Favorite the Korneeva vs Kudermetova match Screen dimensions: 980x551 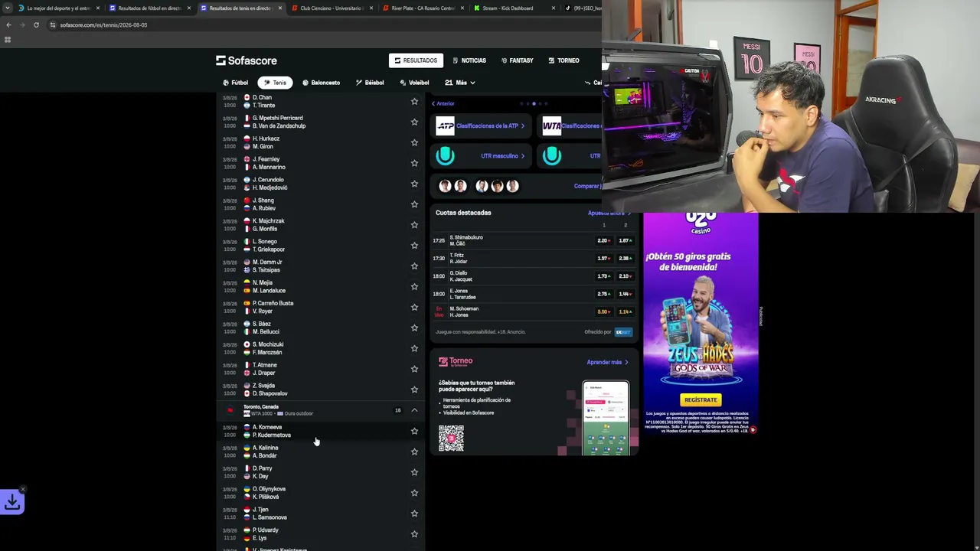pyautogui.click(x=414, y=431)
